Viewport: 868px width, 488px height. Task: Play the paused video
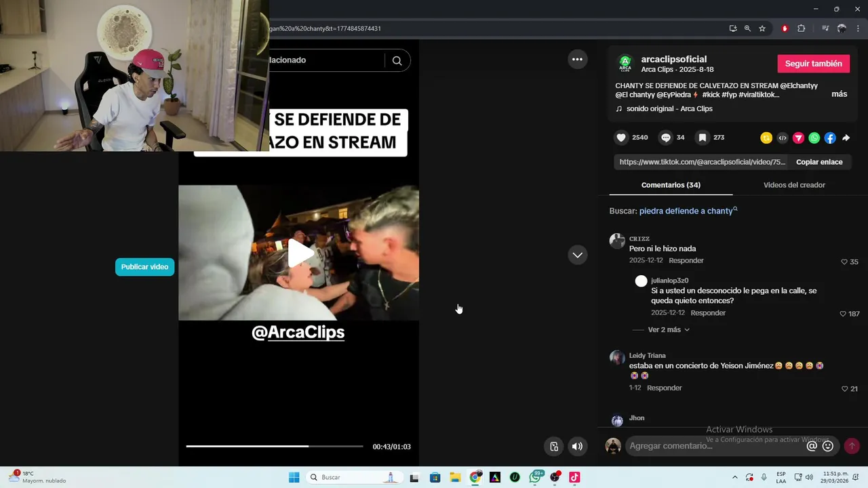[299, 253]
